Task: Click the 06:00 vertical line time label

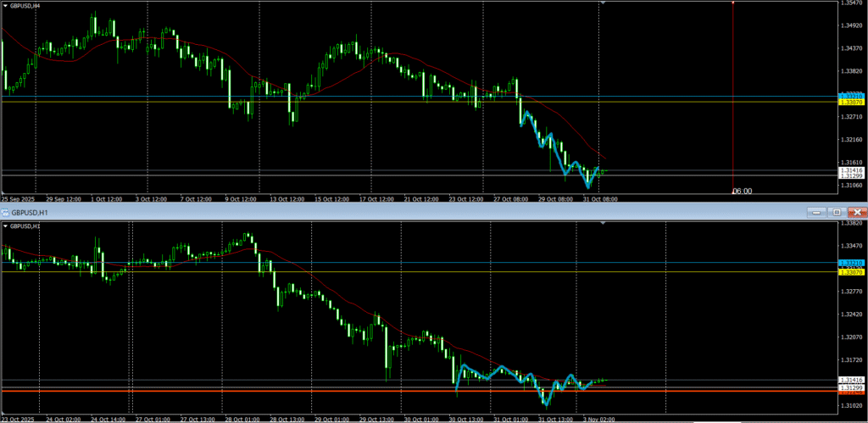Action: 742,192
